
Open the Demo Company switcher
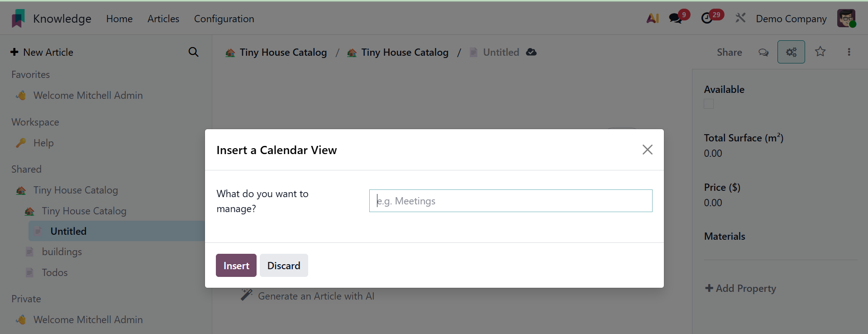click(791, 19)
